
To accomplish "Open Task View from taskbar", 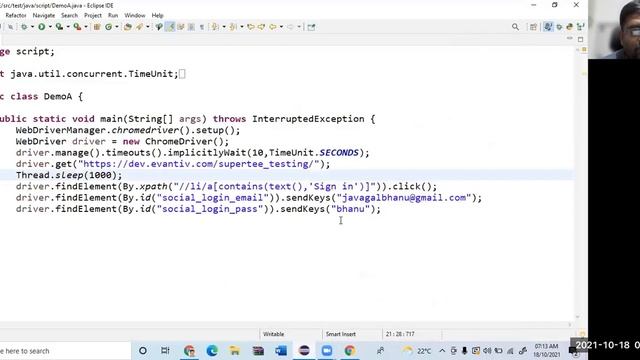I will pyautogui.click(x=165, y=351).
